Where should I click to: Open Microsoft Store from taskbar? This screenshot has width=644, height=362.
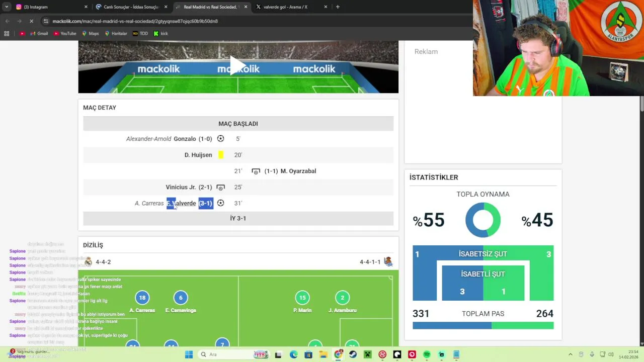pyautogui.click(x=308, y=354)
